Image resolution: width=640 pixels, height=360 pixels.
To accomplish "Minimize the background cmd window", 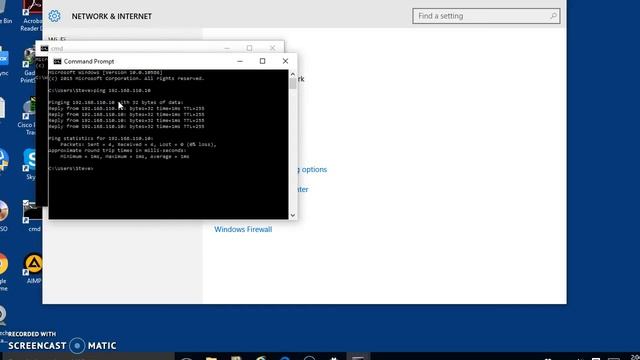I will point(227,48).
